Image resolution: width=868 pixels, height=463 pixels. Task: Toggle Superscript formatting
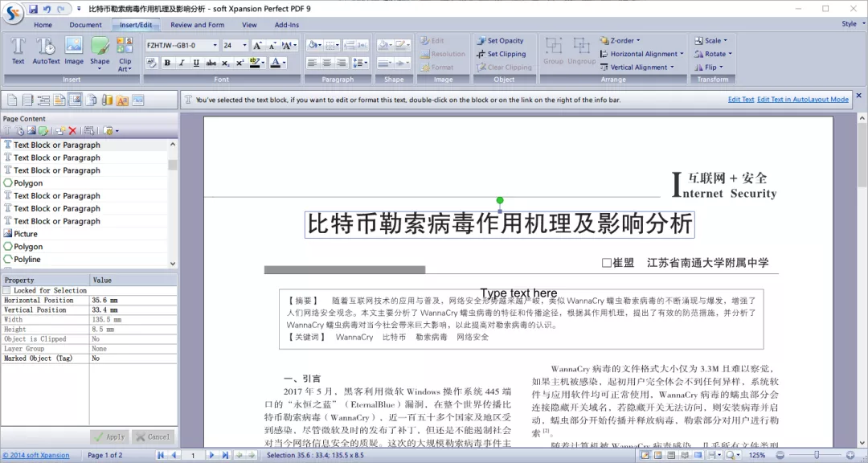[x=240, y=64]
